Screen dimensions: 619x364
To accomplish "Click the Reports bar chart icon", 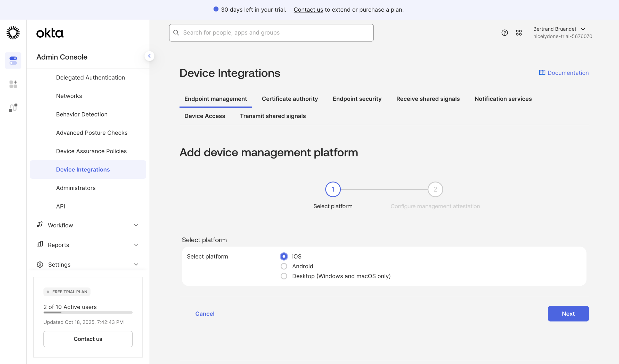I will [40, 244].
